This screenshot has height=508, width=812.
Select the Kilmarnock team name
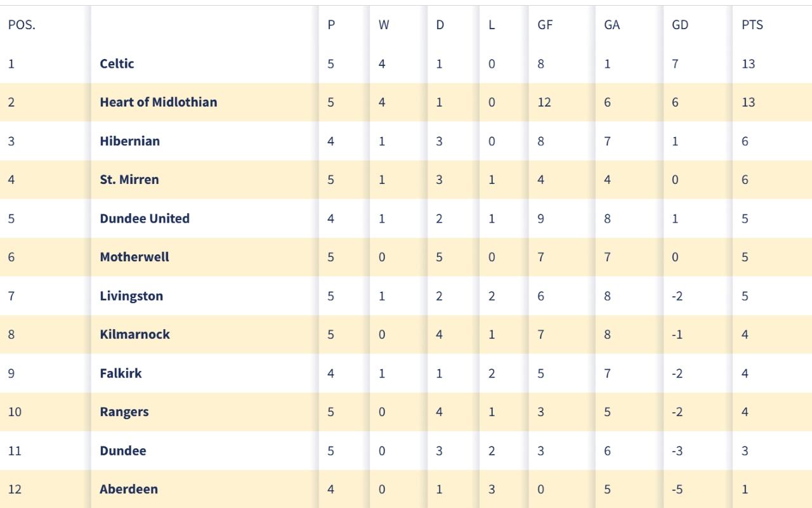tap(134, 335)
